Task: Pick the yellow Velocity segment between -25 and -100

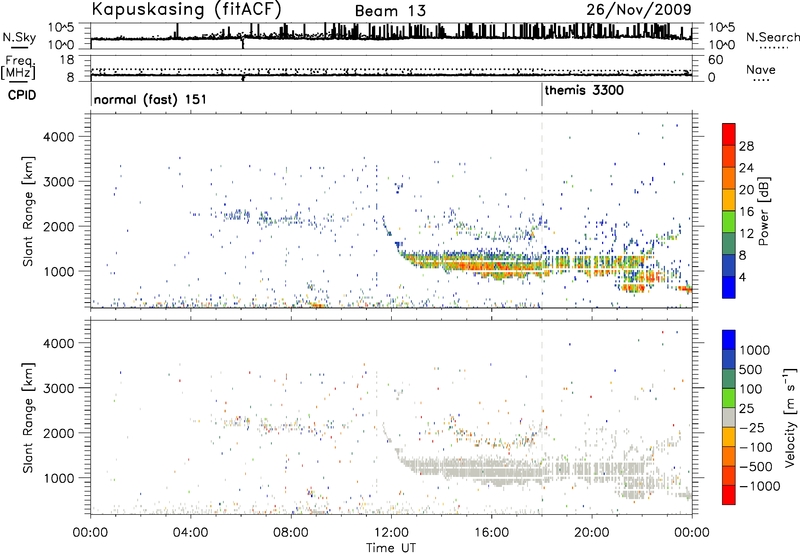Action: [729, 437]
